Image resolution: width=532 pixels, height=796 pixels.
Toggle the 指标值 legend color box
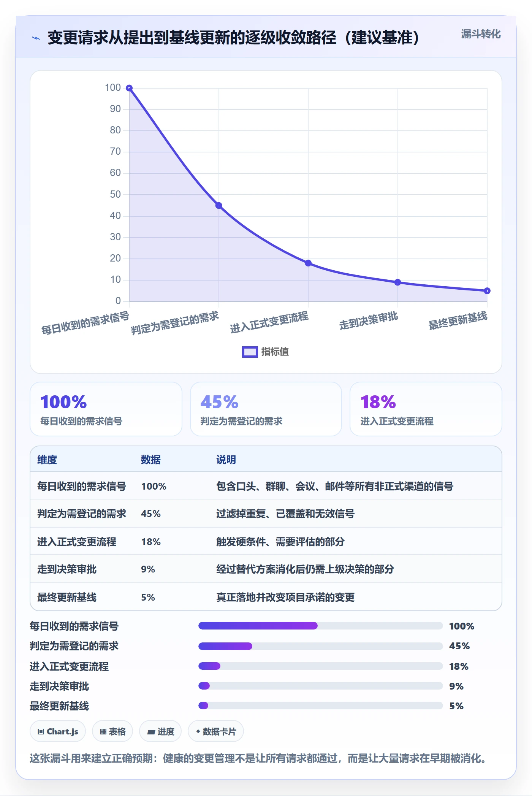coord(250,352)
